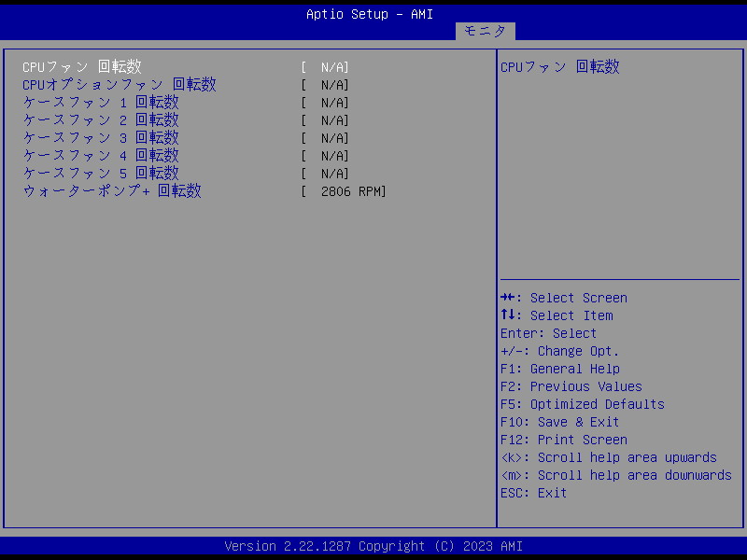The width and height of the screenshot is (747, 560).
Task: Click the F5: Optimized Defaults hint
Action: (582, 404)
